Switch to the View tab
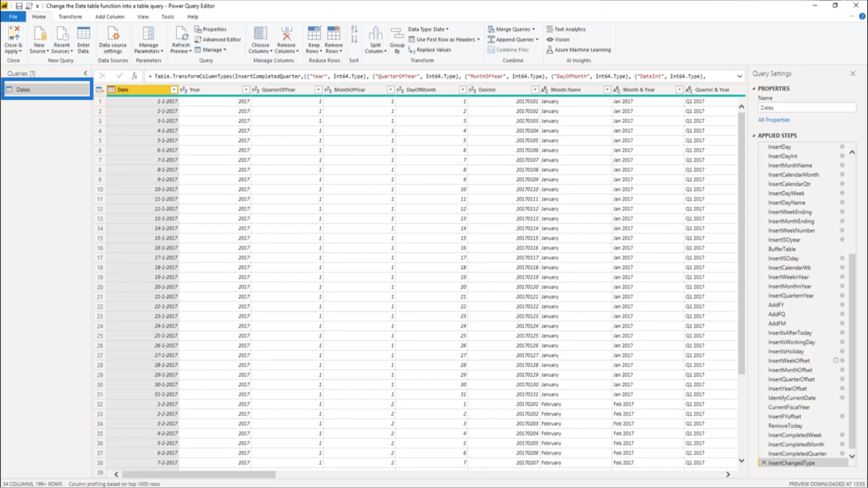This screenshot has height=488, width=868. pyautogui.click(x=143, y=17)
